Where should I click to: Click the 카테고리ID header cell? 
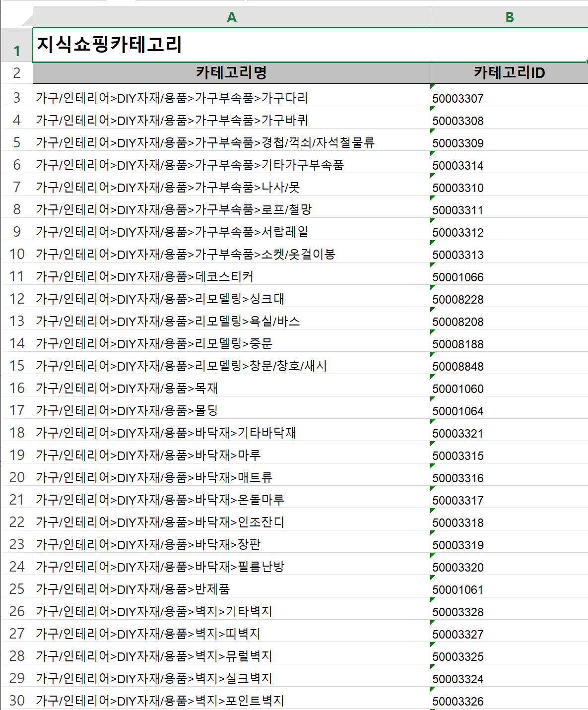click(x=509, y=73)
